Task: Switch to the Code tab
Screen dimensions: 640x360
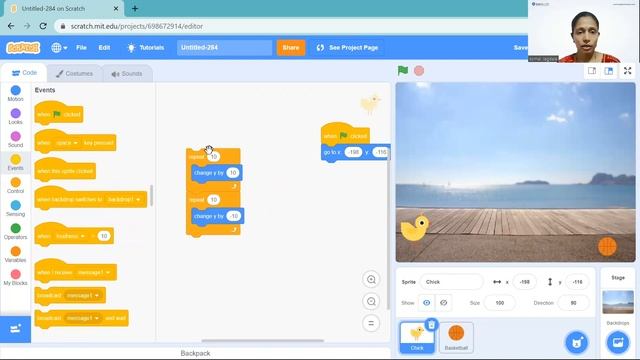Action: pos(24,73)
